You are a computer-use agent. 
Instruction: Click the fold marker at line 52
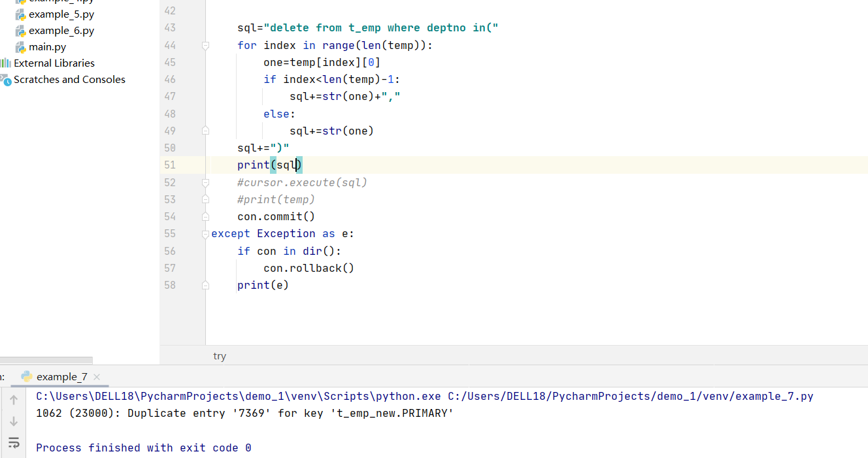pos(205,182)
